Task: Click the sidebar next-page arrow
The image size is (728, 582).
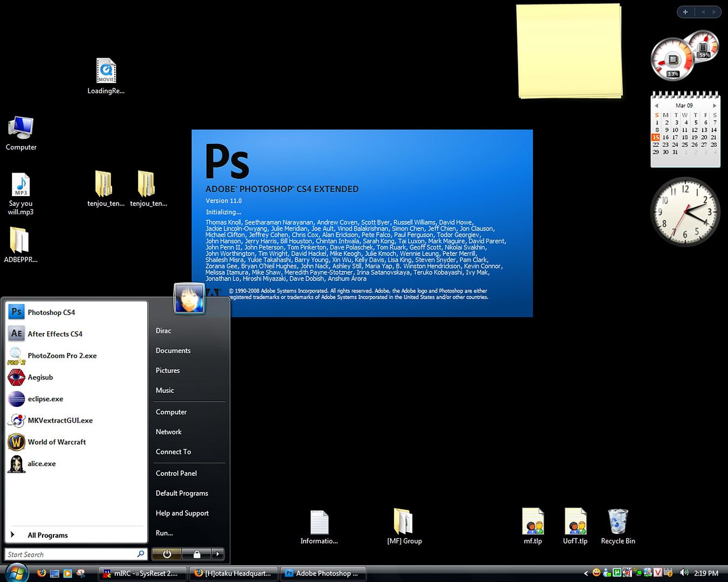Action: click(715, 12)
